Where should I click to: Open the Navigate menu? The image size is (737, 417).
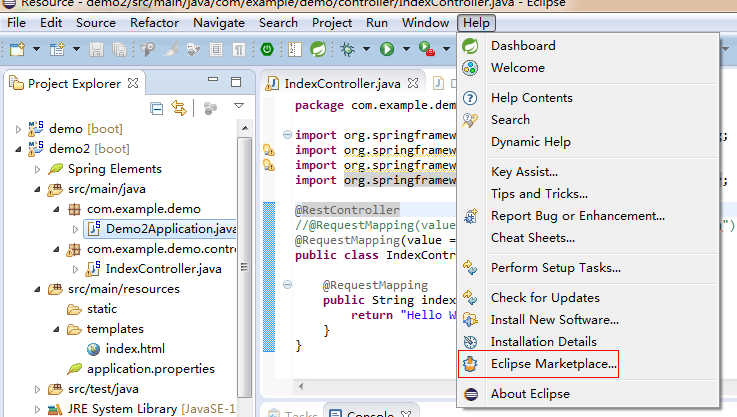pyautogui.click(x=219, y=23)
